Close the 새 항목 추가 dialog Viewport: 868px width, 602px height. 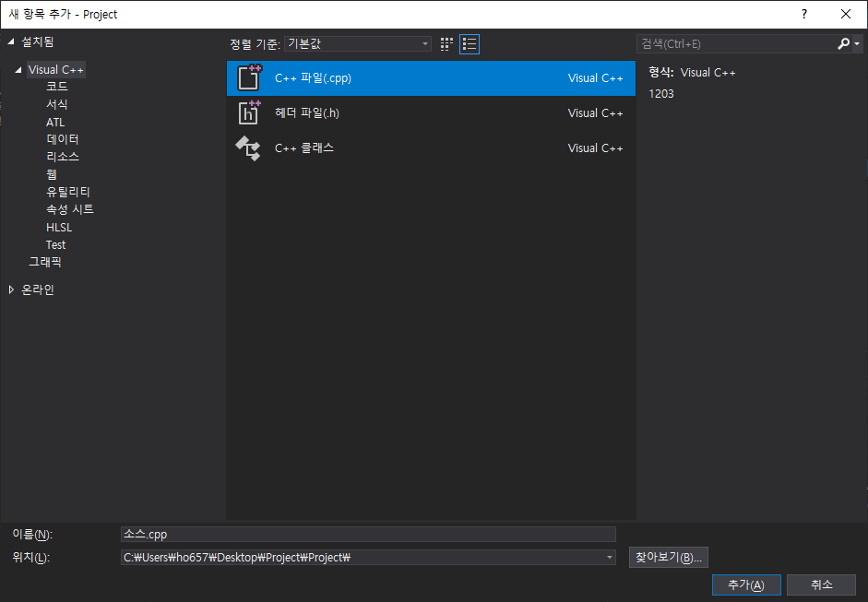tap(846, 15)
